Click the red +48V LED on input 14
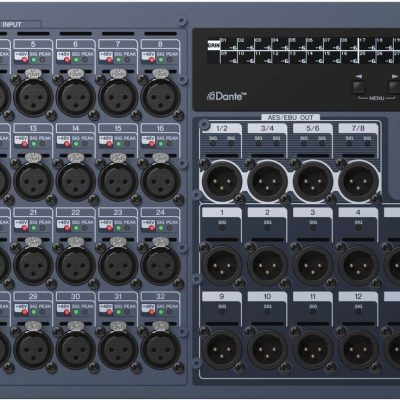Viewport: 400px width, 400px height. [x=67, y=144]
